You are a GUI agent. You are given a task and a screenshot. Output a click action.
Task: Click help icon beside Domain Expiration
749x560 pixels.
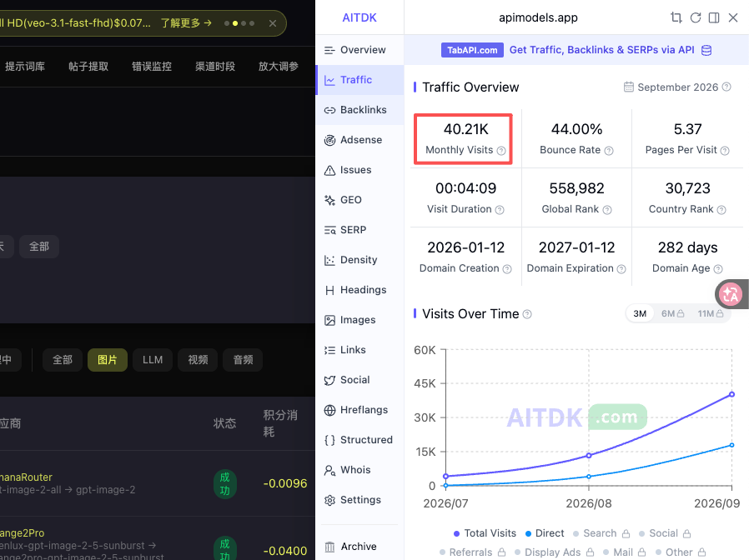(x=621, y=269)
